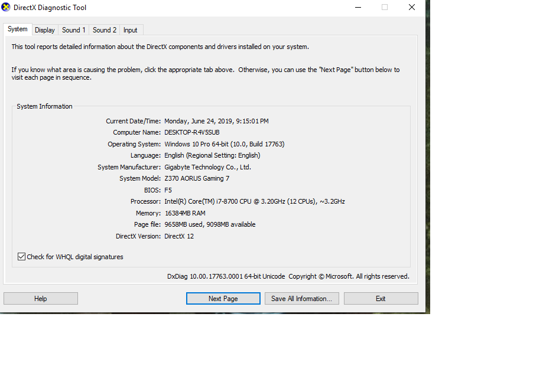The height and width of the screenshot is (392, 546).
Task: Click the Computer Name label
Action: 137,132
